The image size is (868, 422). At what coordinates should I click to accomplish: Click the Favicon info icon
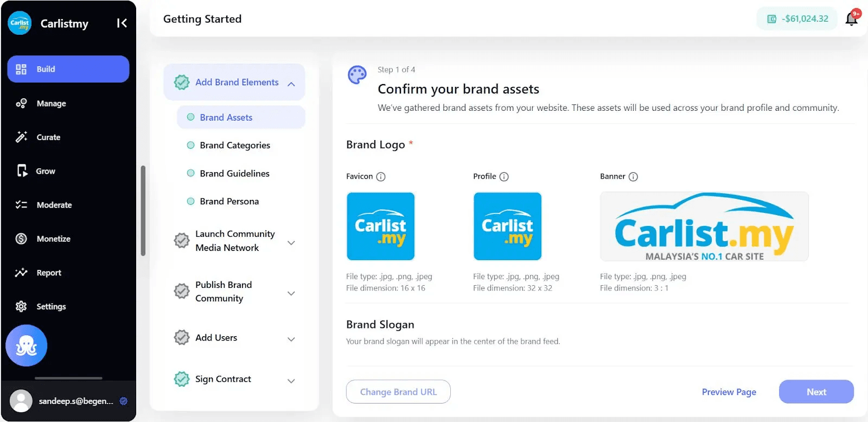[x=381, y=177]
